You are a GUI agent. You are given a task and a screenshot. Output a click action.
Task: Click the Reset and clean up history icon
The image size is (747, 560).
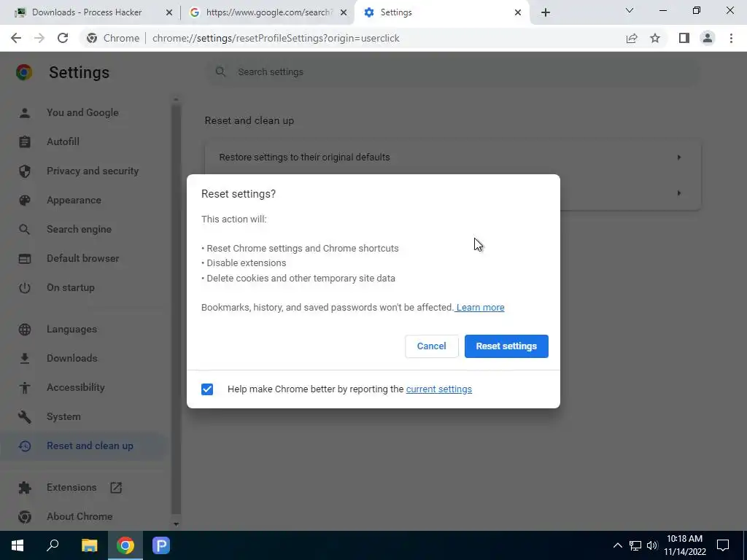point(25,446)
